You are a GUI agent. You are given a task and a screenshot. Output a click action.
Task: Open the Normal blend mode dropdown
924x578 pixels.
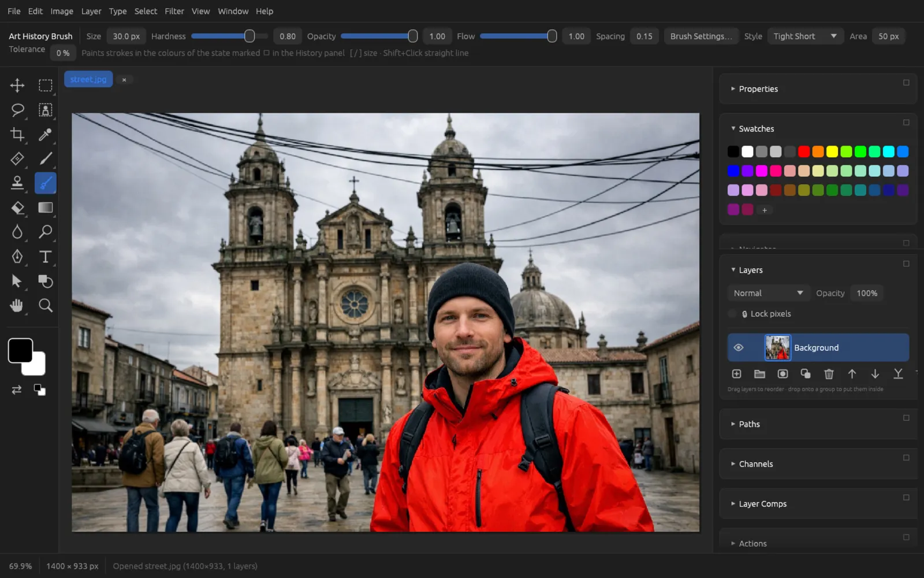(x=768, y=293)
